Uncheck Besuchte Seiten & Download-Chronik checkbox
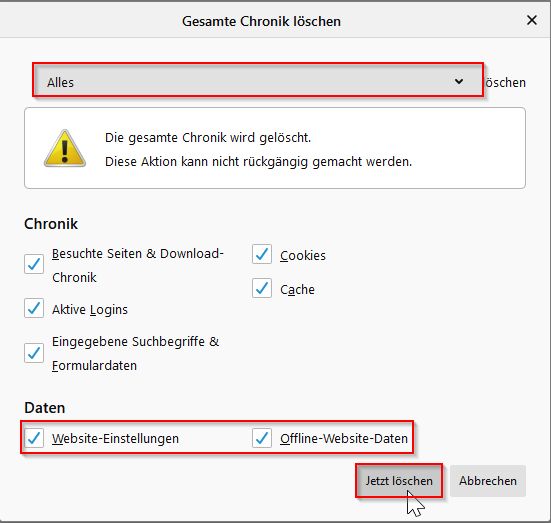 tap(34, 264)
